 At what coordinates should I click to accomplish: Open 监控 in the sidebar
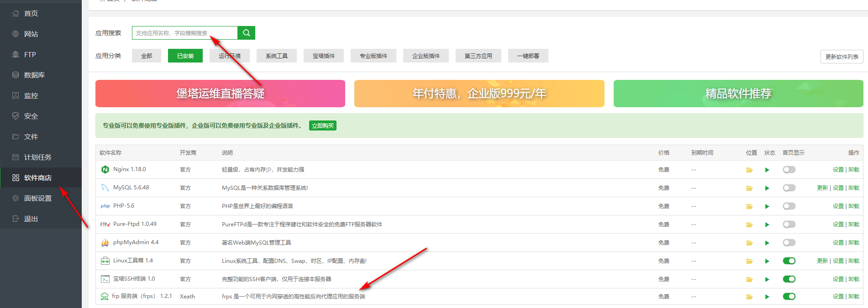41,95
